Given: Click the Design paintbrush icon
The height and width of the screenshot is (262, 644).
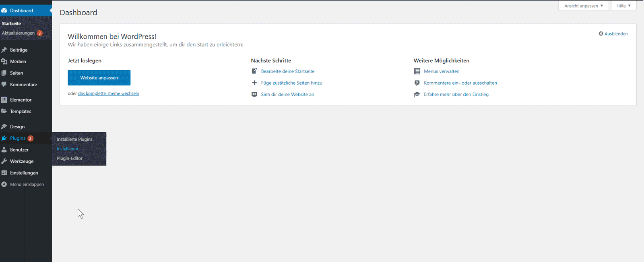Looking at the screenshot, I should tap(4, 127).
